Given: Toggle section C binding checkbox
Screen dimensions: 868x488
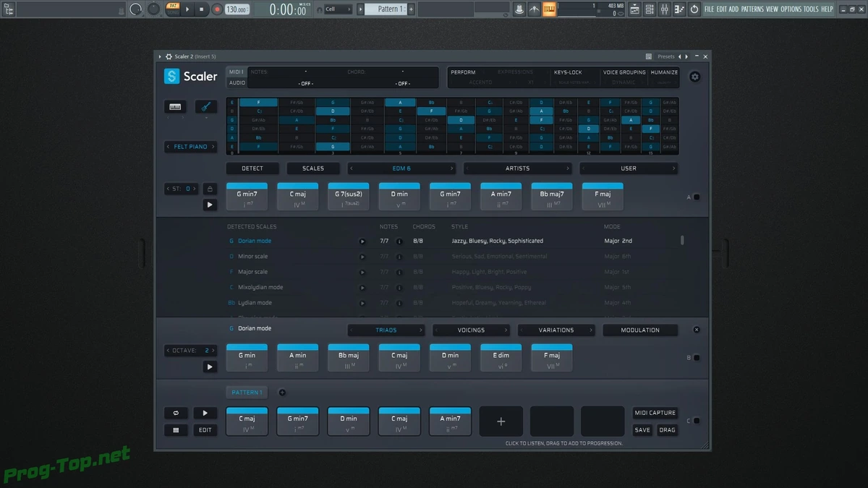Looking at the screenshot, I should click(x=697, y=421).
